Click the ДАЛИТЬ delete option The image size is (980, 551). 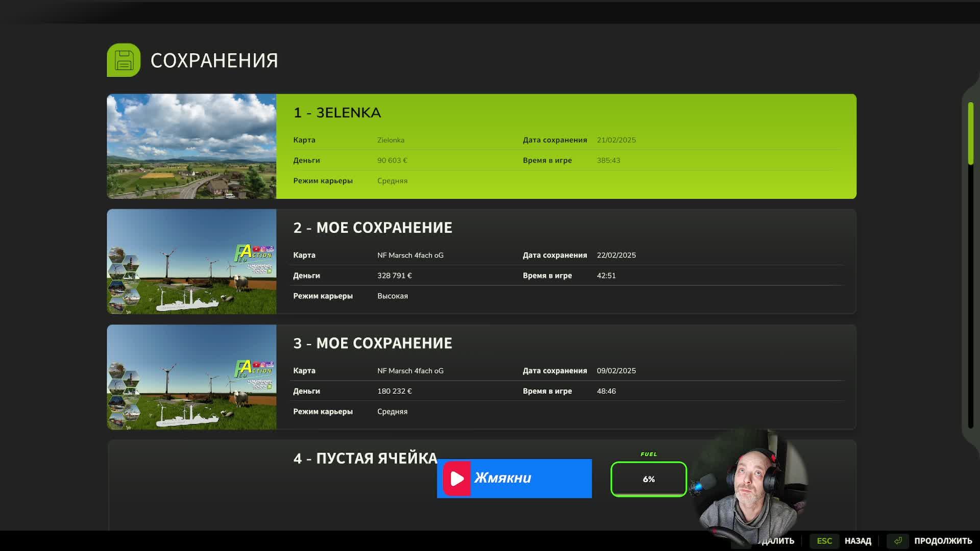(778, 541)
